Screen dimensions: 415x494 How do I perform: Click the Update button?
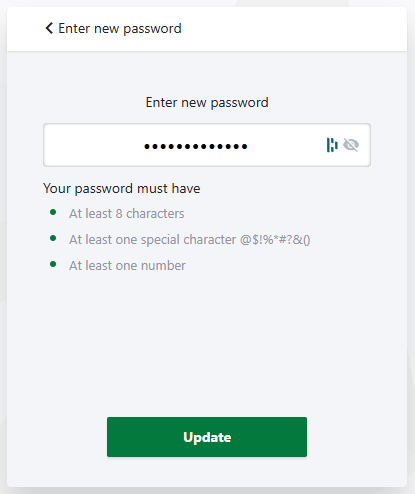207,437
